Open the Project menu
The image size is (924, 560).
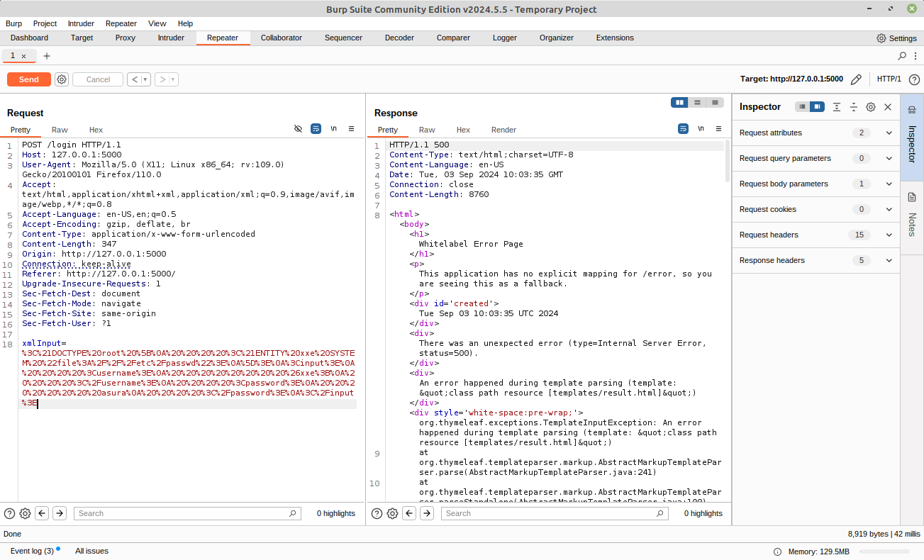pos(45,23)
